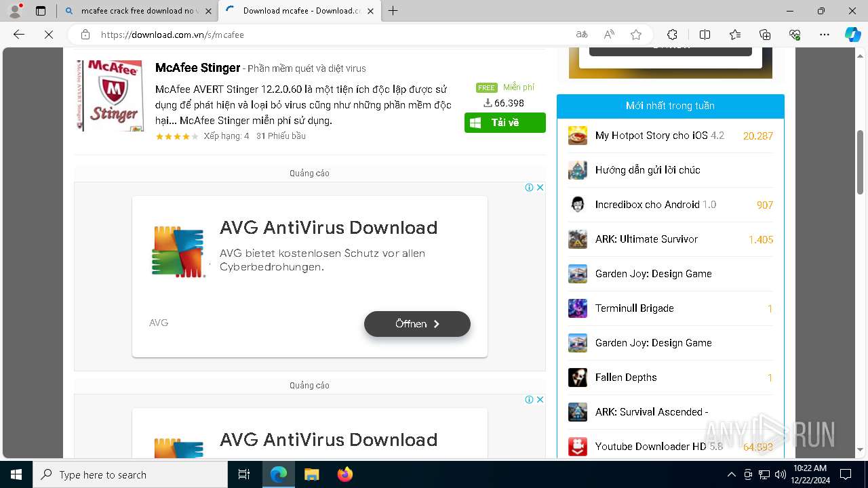Open the McAfee Stinger title link
This screenshot has height=488, width=868.
coord(198,68)
